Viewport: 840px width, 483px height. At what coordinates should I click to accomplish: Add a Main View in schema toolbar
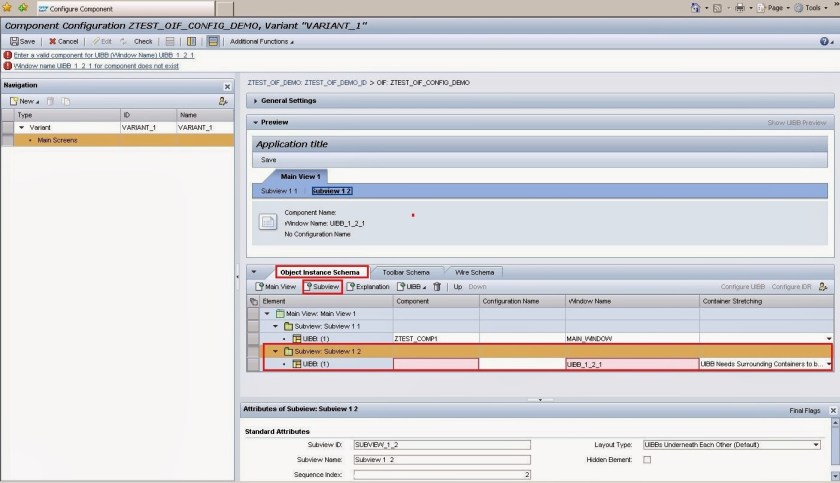pyautogui.click(x=274, y=286)
